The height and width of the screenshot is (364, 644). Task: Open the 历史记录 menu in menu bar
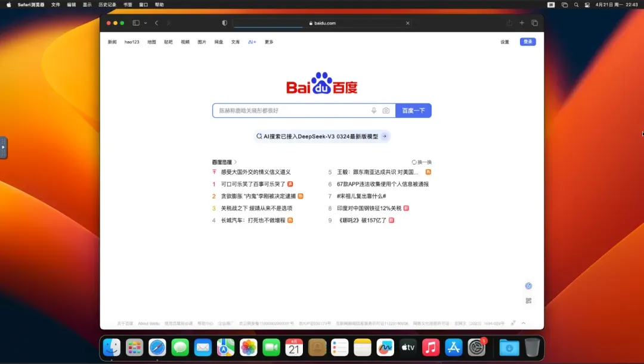pos(107,5)
